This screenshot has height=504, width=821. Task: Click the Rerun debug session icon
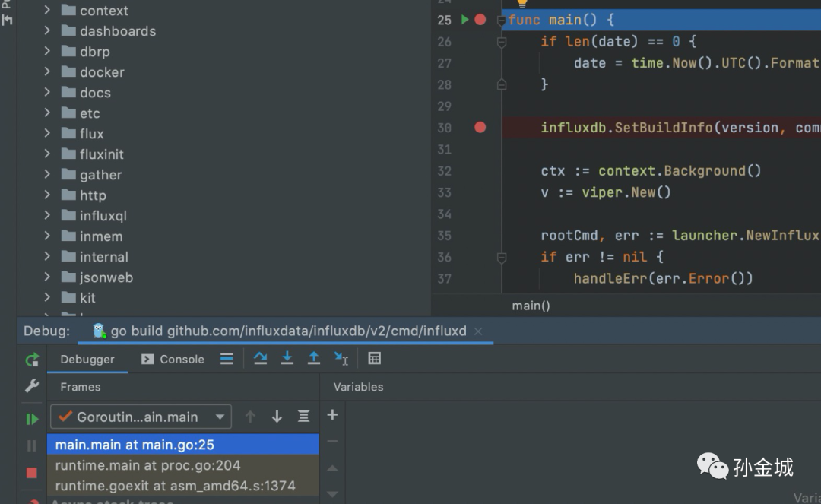click(32, 360)
